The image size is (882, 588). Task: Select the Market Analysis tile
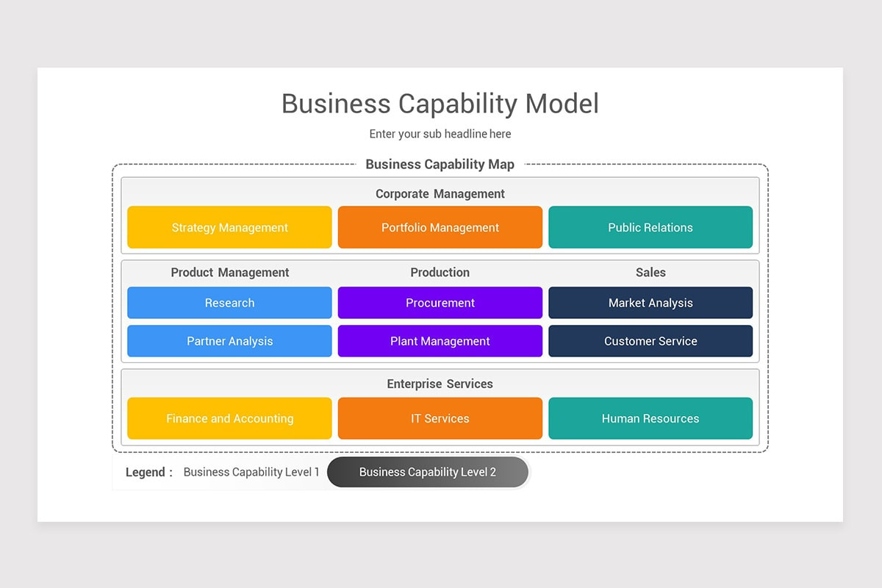650,303
